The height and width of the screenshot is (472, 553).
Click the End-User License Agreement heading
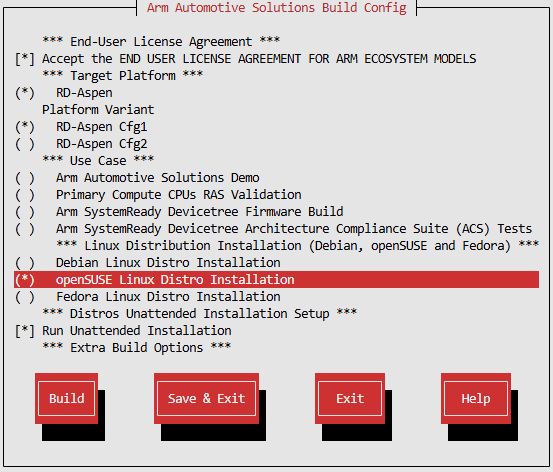tap(161, 42)
